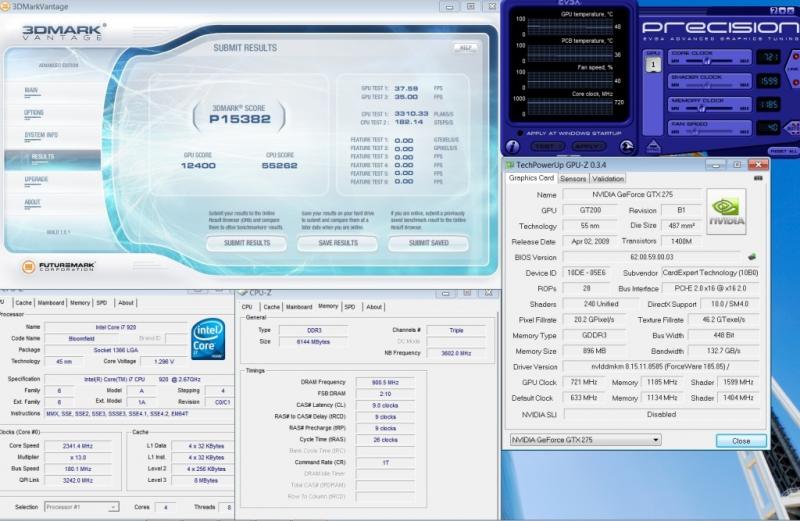800x521 pixels.
Task: Toggle Auto fan control in Precision
Action: click(x=793, y=128)
